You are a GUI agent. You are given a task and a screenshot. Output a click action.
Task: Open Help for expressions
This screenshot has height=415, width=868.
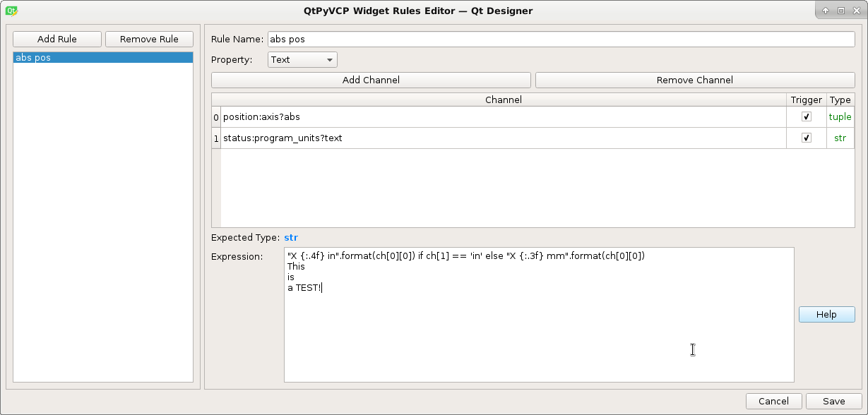[826, 314]
